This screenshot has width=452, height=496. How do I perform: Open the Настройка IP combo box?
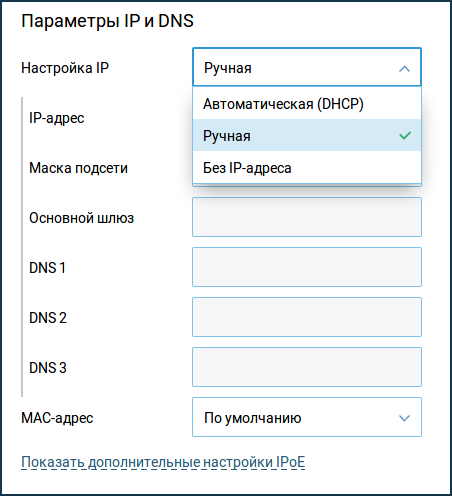point(307,67)
